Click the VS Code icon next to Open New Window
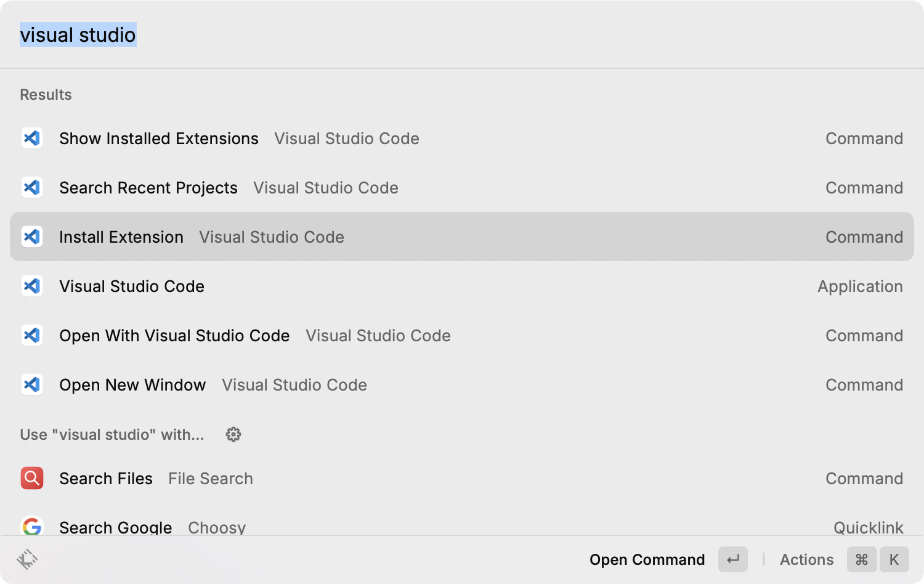The height and width of the screenshot is (584, 924). 31,384
